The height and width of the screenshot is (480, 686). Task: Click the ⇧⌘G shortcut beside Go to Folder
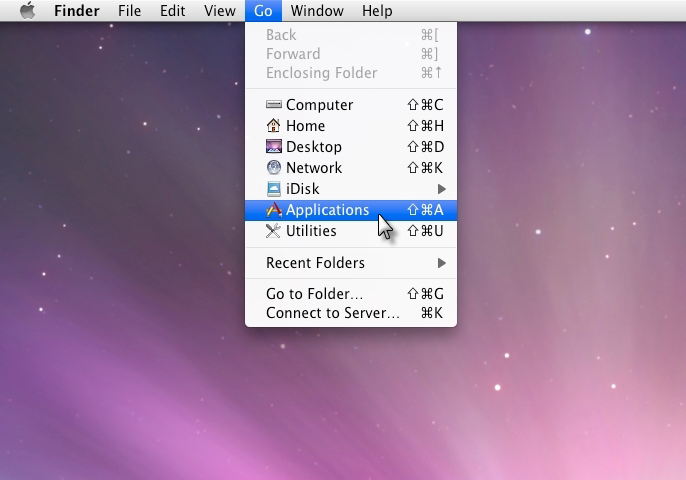tap(425, 294)
